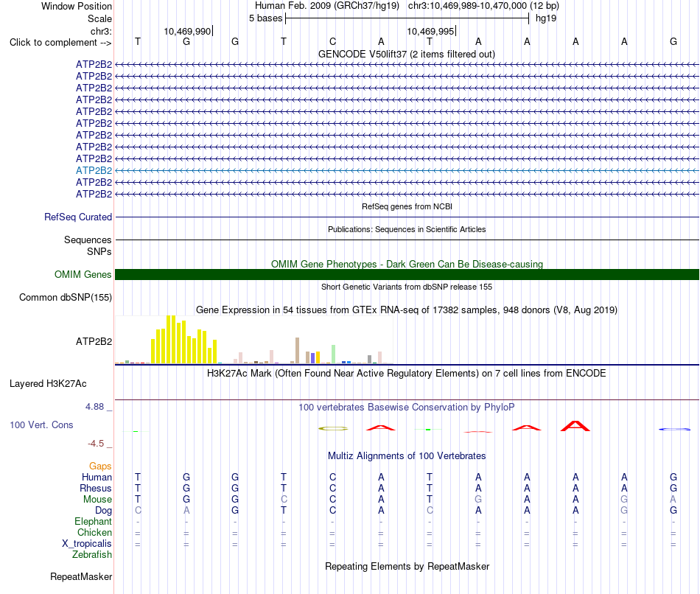Viewport: 700px width, 594px height.
Task: Click the final G base in sequence row
Action: click(673, 41)
